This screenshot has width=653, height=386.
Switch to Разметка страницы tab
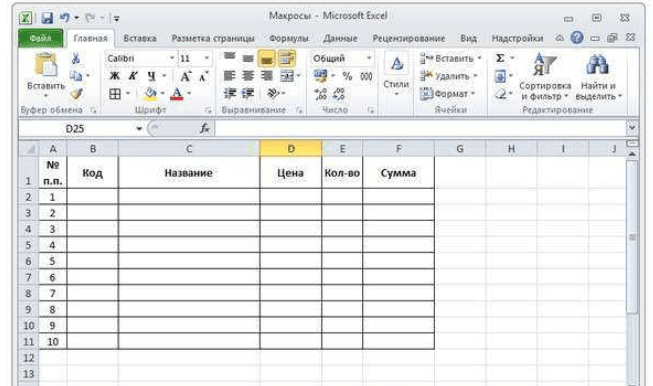pyautogui.click(x=213, y=38)
